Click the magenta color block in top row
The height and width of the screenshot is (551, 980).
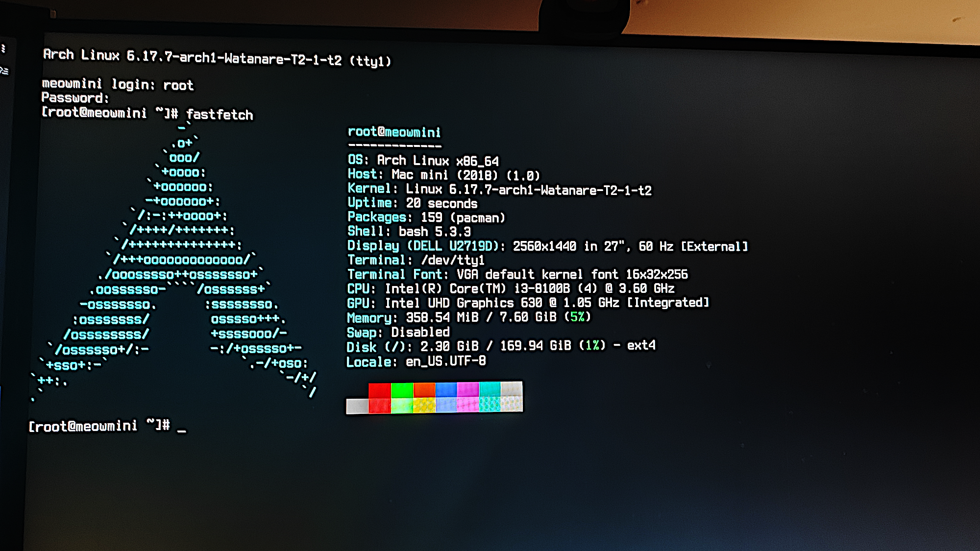pyautogui.click(x=468, y=390)
